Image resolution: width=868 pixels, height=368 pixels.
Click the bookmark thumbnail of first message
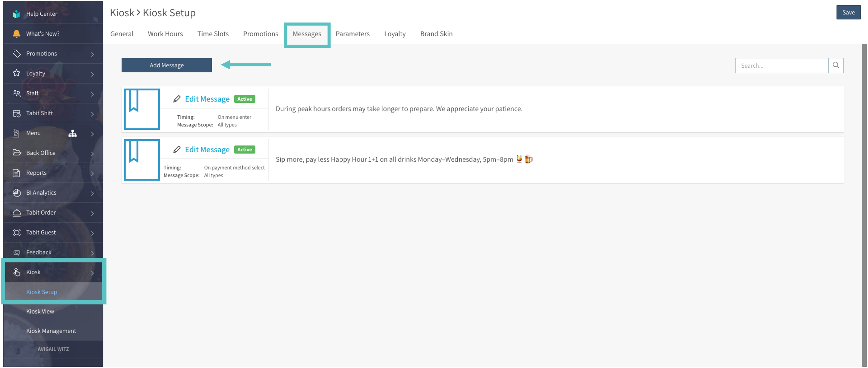click(x=141, y=109)
